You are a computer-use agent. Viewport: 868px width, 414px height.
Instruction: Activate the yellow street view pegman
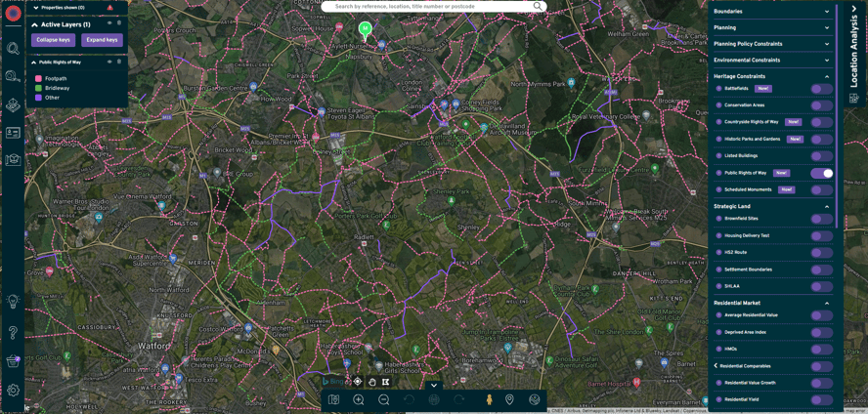[x=489, y=399]
